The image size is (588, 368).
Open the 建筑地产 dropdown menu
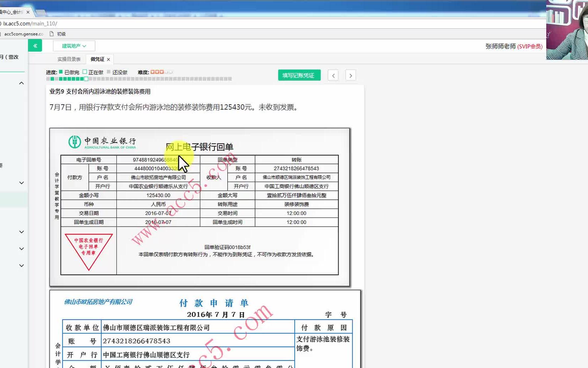(x=74, y=45)
